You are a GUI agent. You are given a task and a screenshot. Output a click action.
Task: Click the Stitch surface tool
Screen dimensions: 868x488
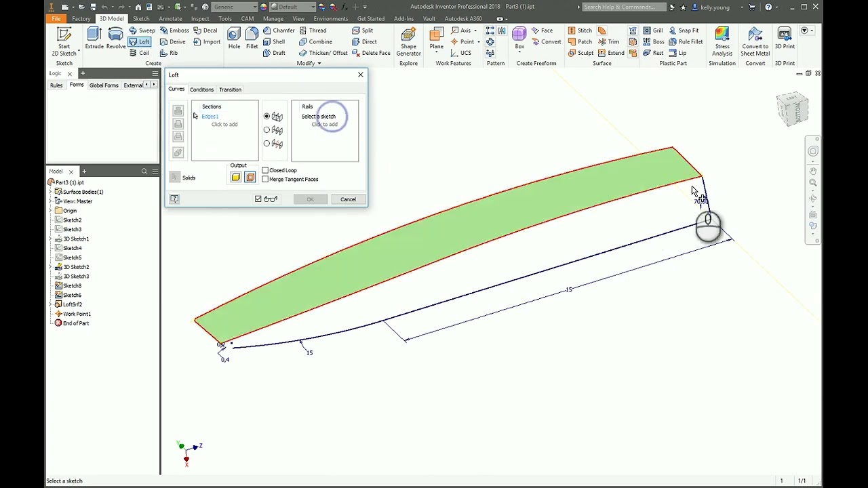coord(580,30)
